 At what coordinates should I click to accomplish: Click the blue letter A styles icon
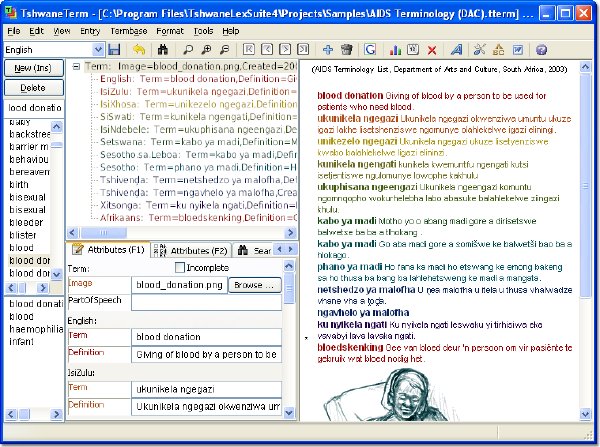coord(457,50)
